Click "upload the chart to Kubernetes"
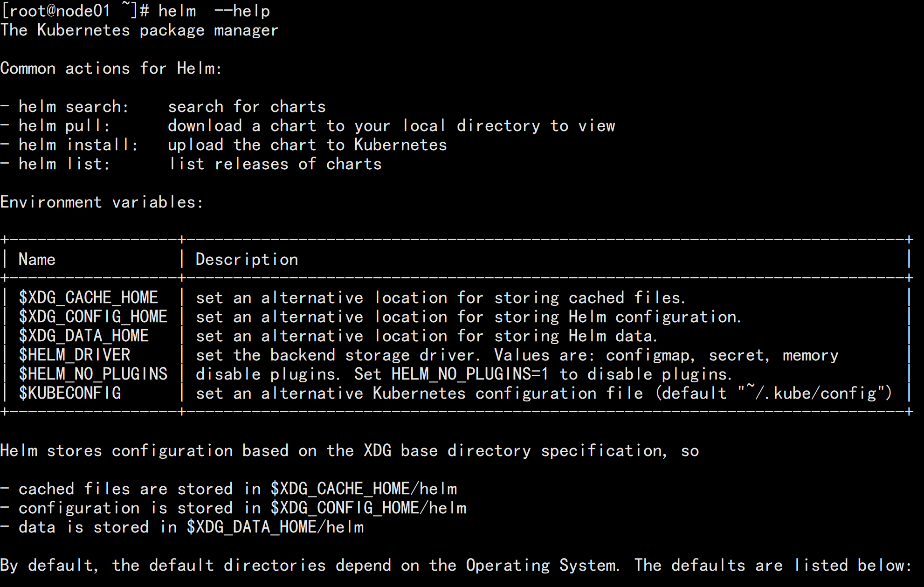The width and height of the screenshot is (924, 587). (x=307, y=145)
